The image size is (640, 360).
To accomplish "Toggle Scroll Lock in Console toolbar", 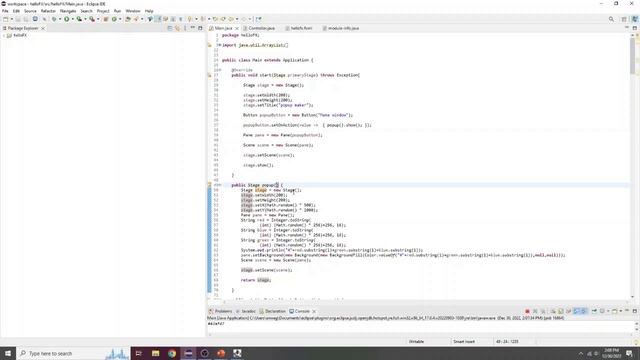I will [x=561, y=311].
